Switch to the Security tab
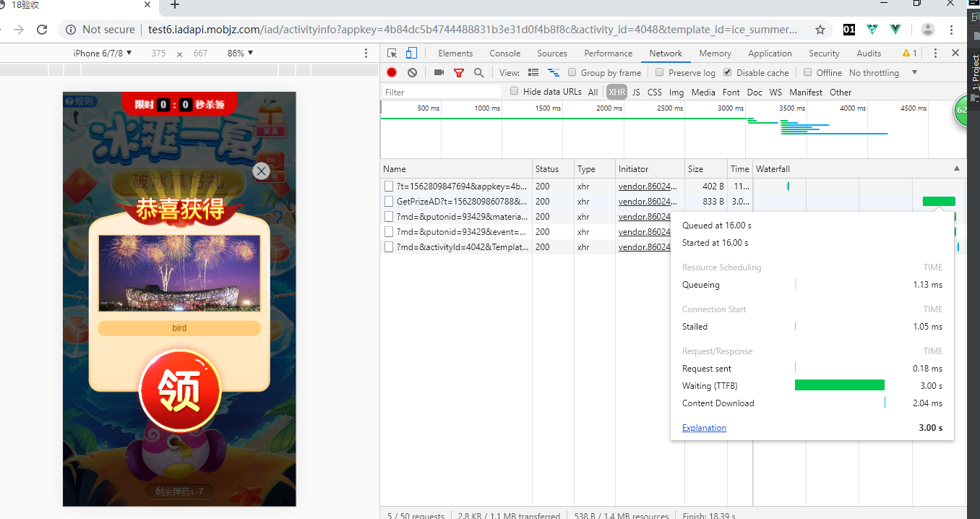The image size is (980, 519). 824,53
